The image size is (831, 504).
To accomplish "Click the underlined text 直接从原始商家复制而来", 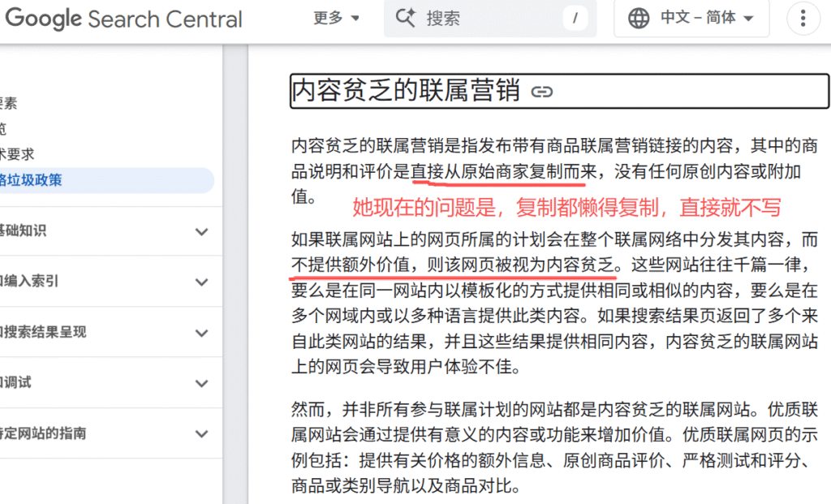I will click(504, 172).
